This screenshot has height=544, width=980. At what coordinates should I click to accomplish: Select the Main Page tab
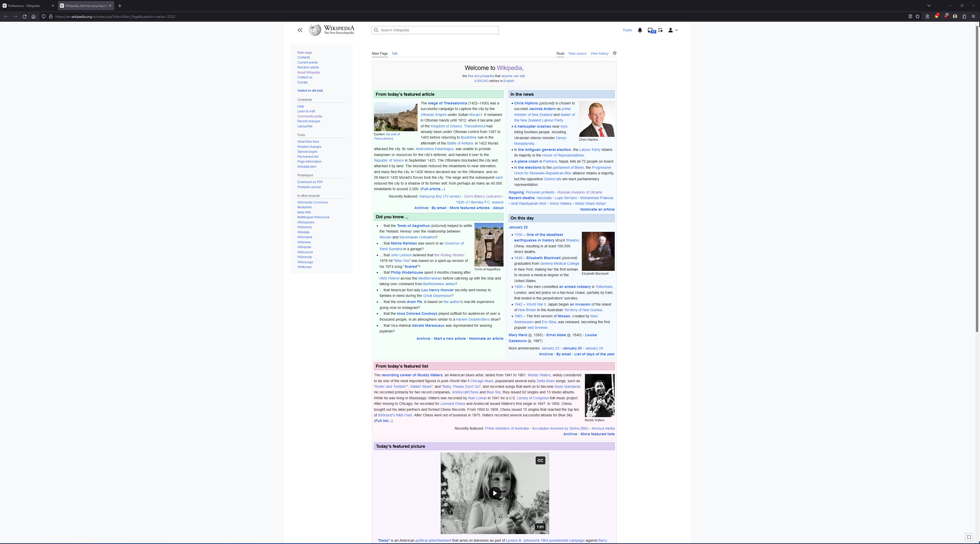pos(379,54)
